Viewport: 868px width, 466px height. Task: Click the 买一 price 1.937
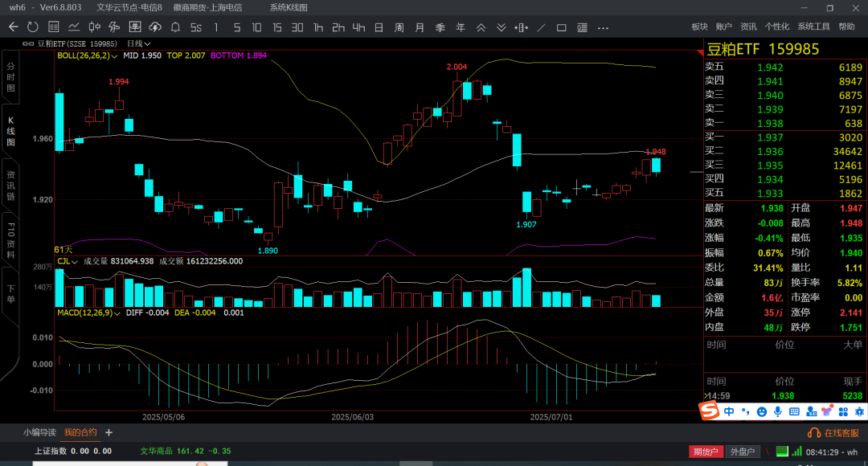coord(770,137)
